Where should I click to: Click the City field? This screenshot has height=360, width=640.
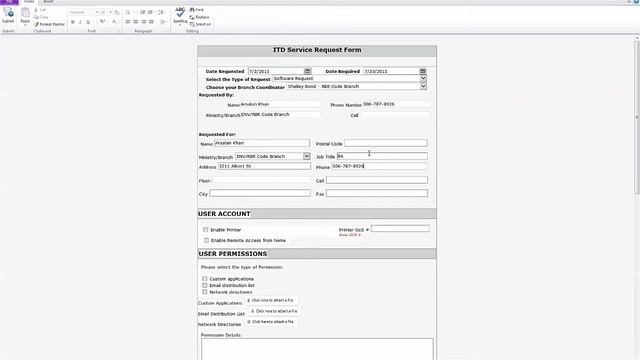(x=260, y=193)
